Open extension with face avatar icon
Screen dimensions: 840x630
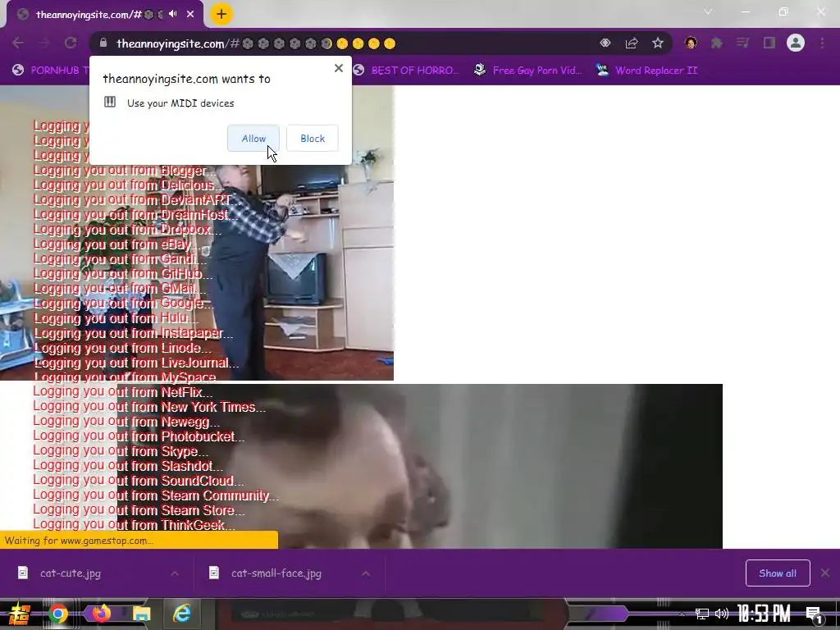tap(691, 43)
